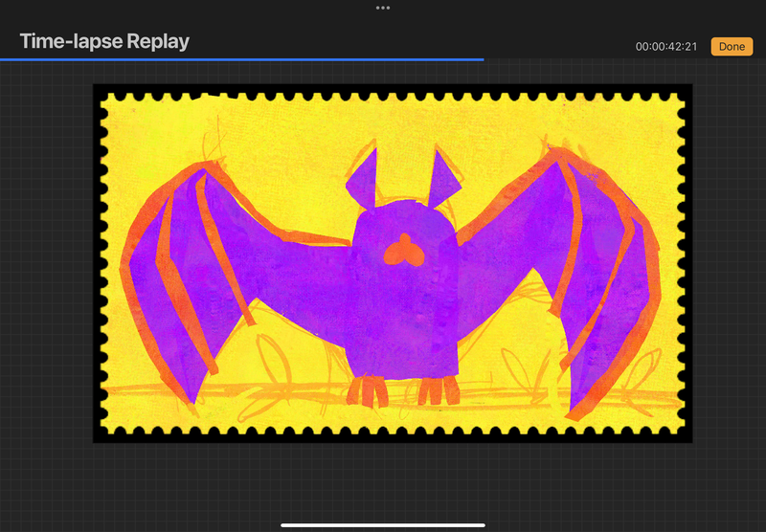Open the three-dot multitasking menu
Viewport: 766px width, 532px height.
coord(383,8)
